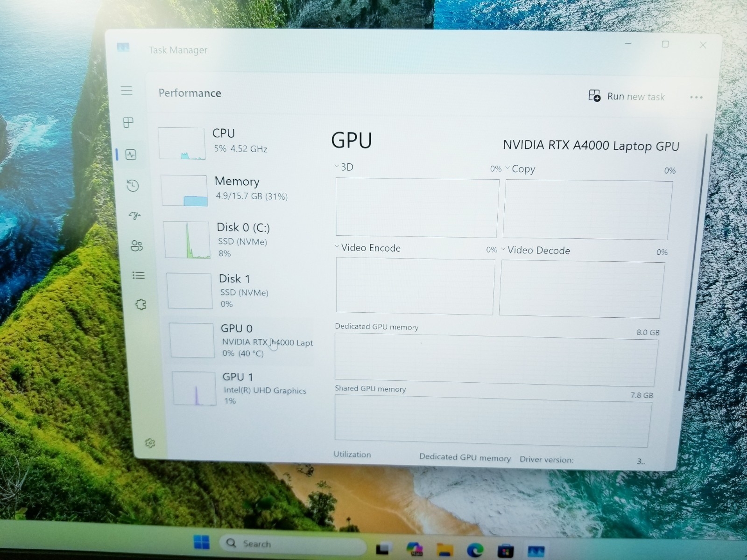The image size is (747, 560).
Task: Click the taskbar Search box
Action: [293, 544]
